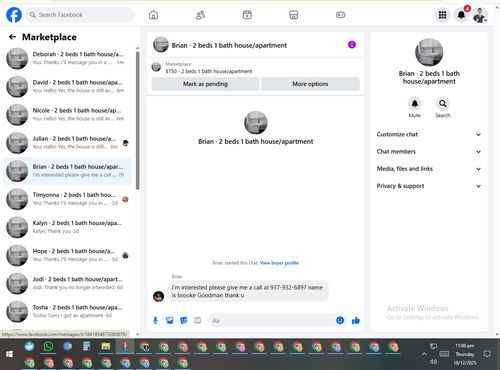This screenshot has width=500, height=370.
Task: Open notifications bell with red badge
Action: (461, 15)
